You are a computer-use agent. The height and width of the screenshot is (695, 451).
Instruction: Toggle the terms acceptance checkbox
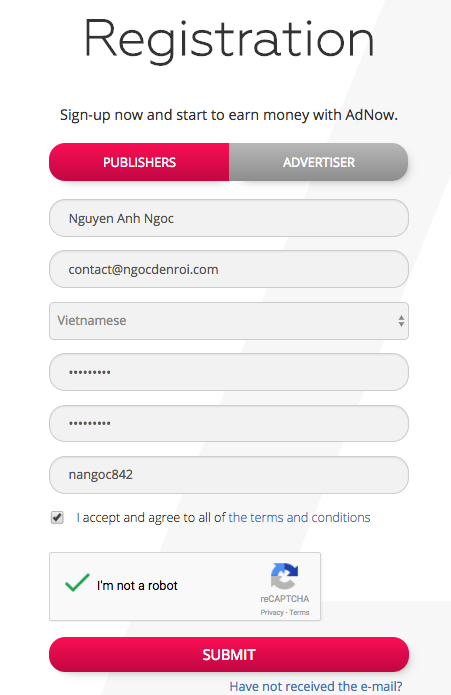click(57, 517)
